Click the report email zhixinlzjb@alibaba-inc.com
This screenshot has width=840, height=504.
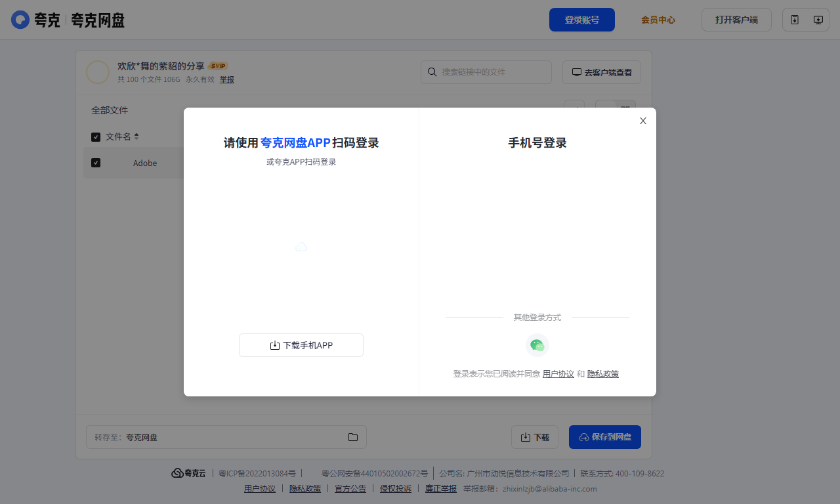(x=550, y=489)
